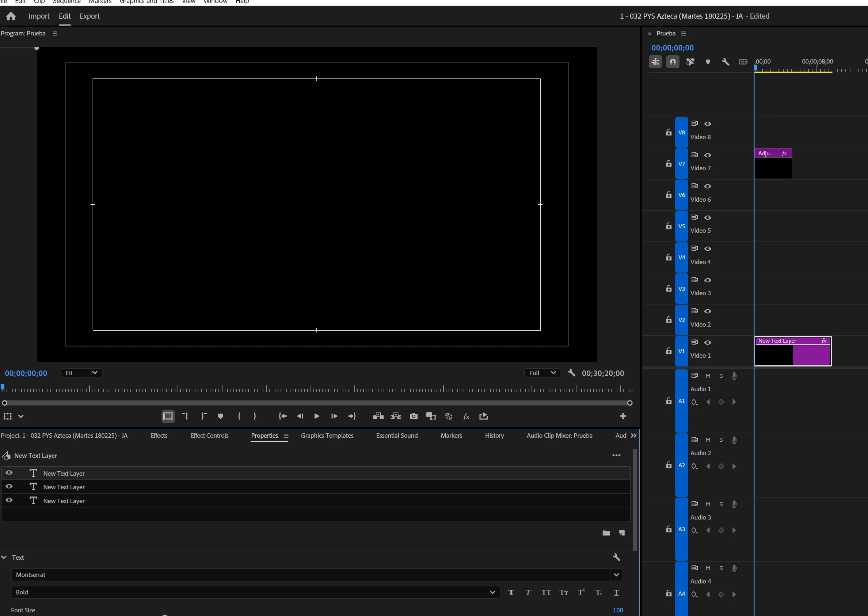The width and height of the screenshot is (868, 616).
Task: Toggle lock on Video 3 track
Action: point(669,289)
